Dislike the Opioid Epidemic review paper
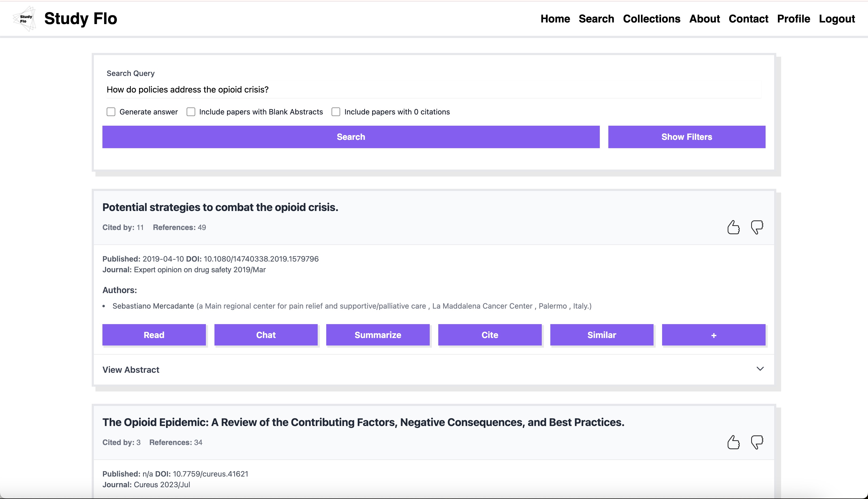868x499 pixels. [x=757, y=442]
